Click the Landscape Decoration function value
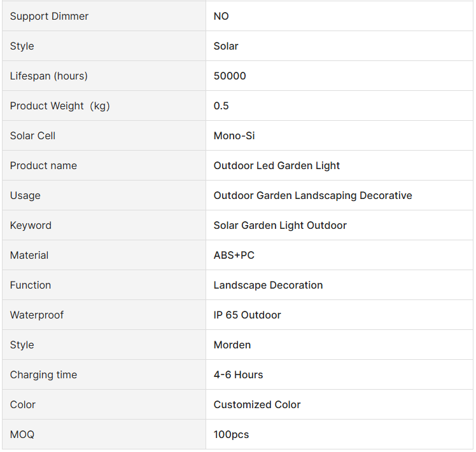This screenshot has height=452, width=476. [268, 285]
